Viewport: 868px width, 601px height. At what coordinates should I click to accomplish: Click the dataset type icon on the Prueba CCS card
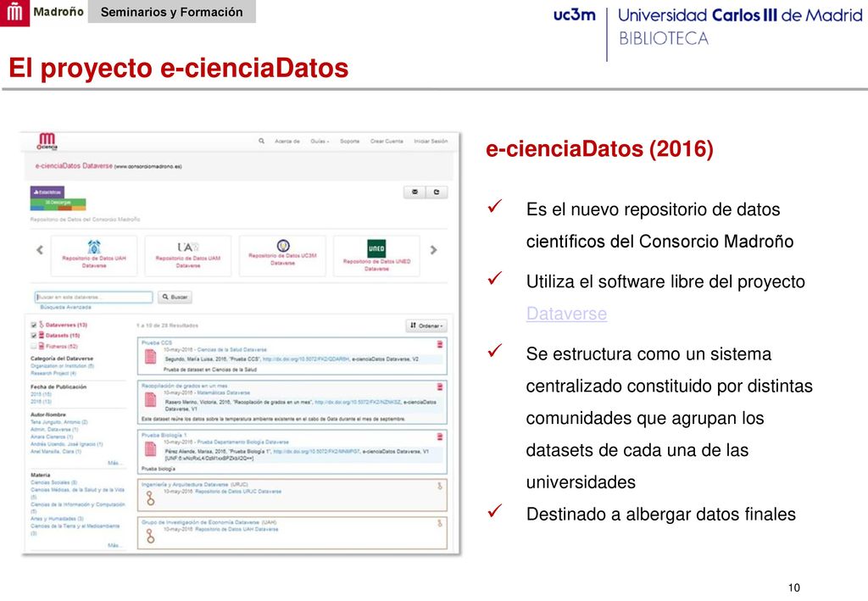point(440,344)
